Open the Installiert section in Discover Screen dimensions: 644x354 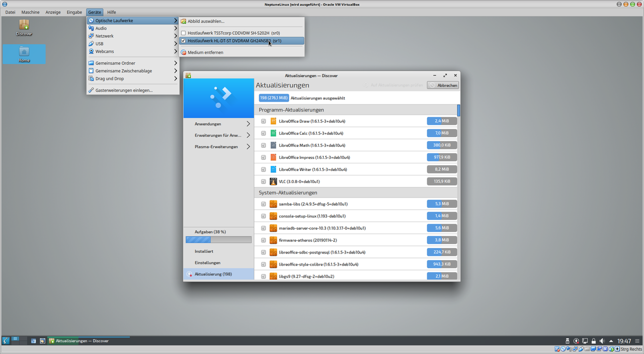pyautogui.click(x=219, y=251)
